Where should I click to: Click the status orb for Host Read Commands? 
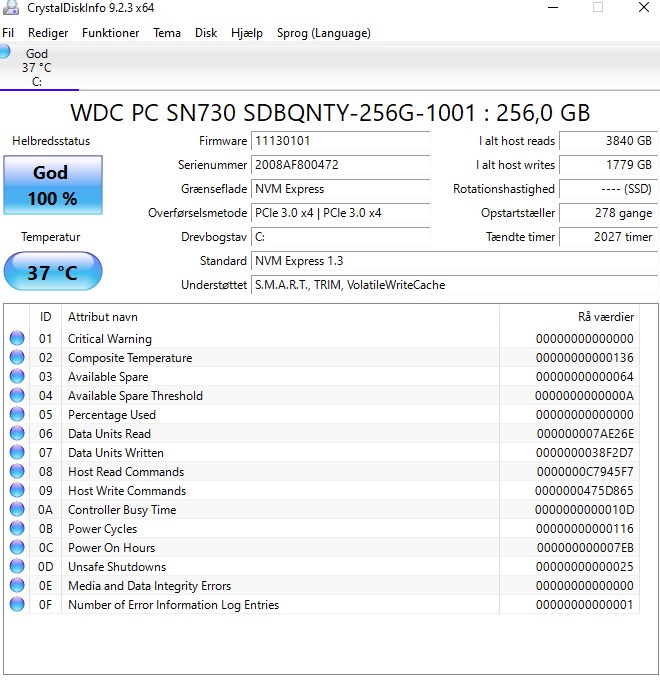pos(17,472)
